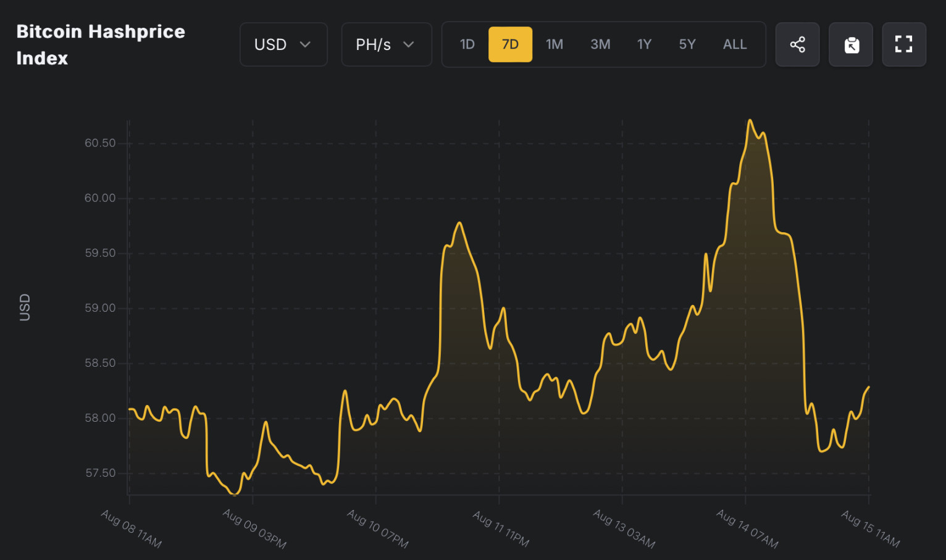This screenshot has width=946, height=560.
Task: Click the highest chart peak above 60.50
Action: [750, 120]
